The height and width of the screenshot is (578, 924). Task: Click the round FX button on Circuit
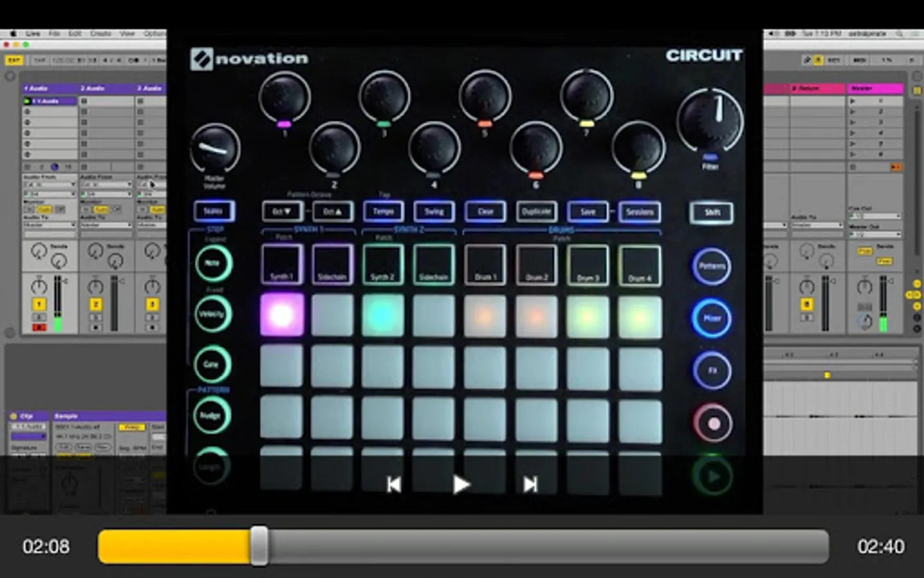(x=712, y=371)
